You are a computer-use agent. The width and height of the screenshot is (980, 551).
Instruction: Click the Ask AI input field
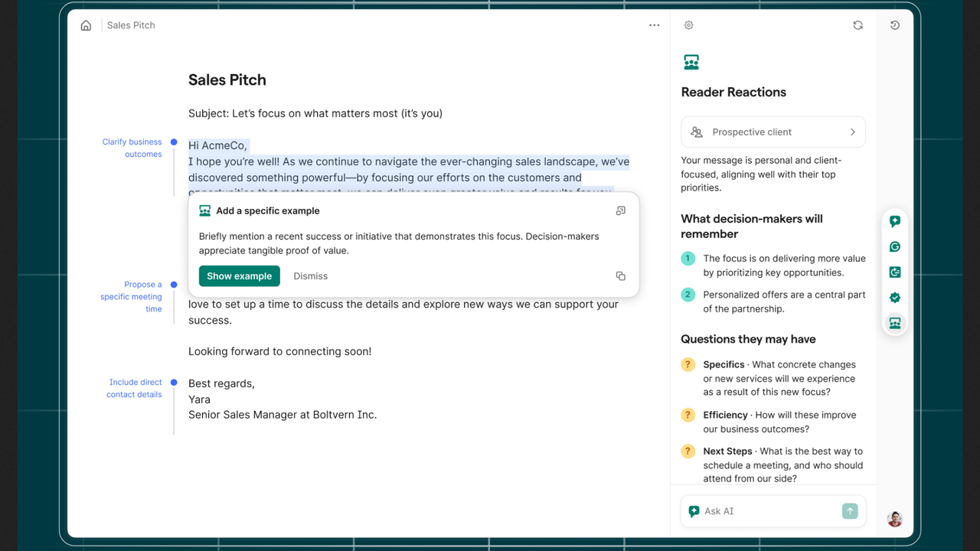point(766,511)
